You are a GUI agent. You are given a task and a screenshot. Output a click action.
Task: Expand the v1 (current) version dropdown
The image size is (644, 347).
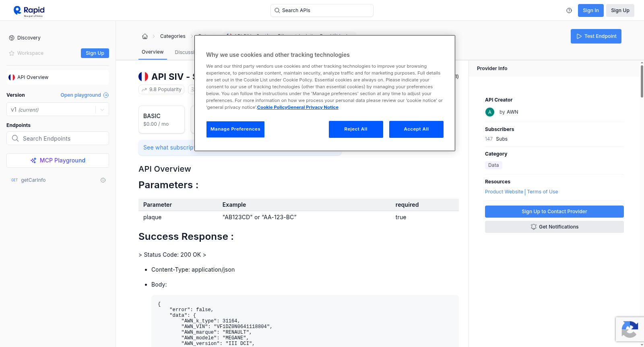tap(58, 110)
